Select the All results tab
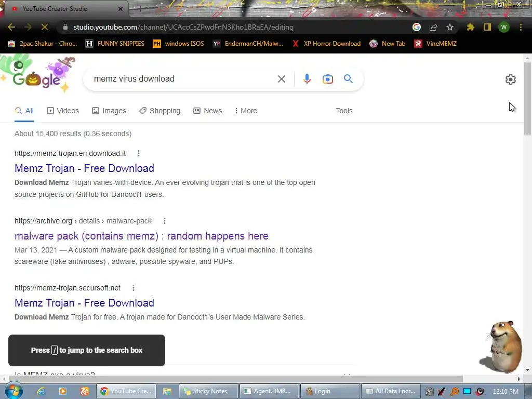The image size is (532, 399). coord(24,111)
